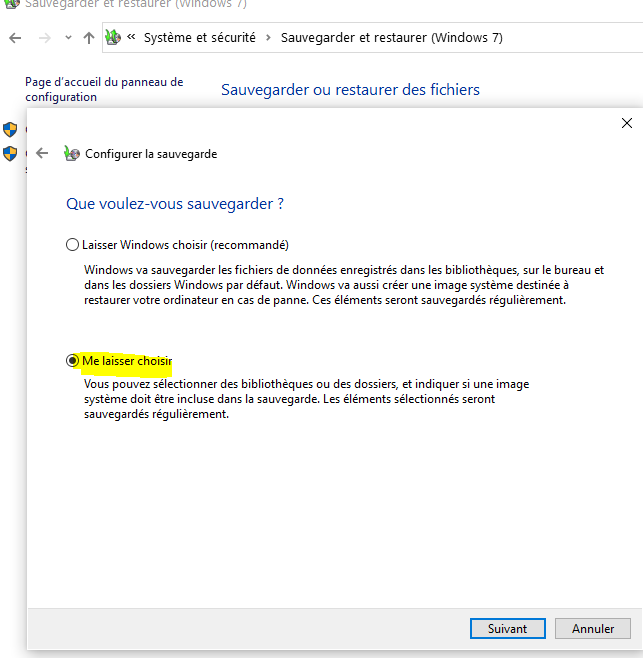Click Suivant to continue
The image size is (643, 658).
pyautogui.click(x=508, y=629)
